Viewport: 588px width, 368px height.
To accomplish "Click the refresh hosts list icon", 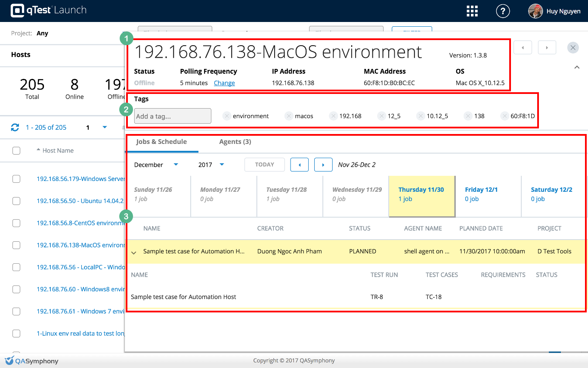I will point(15,128).
